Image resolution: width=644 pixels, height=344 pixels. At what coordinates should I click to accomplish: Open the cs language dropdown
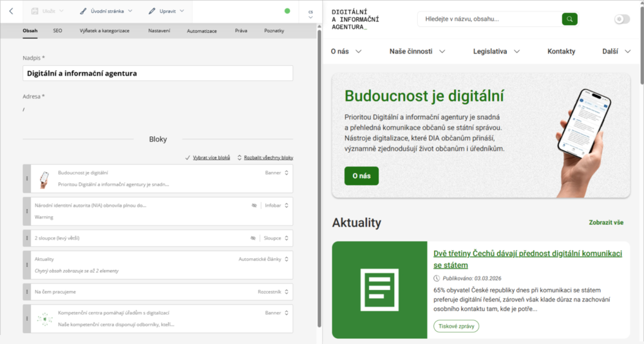coord(310,14)
